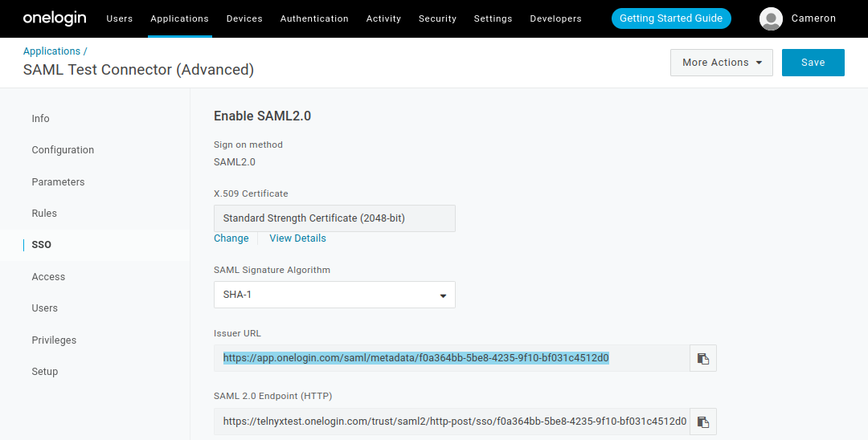
Task: Open the Users sidebar tab
Action: pyautogui.click(x=45, y=308)
